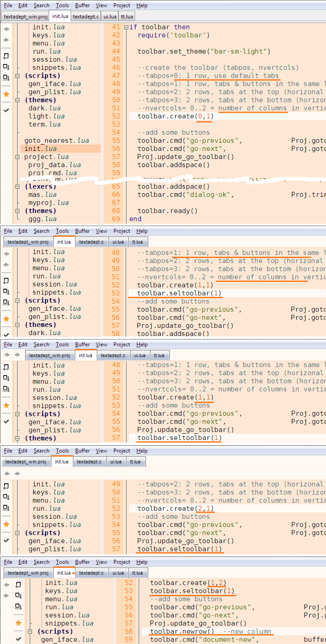Screen dimensions: 326x644
Task: Collapse the (scripts) folder beside line 47
Action: [x=18, y=76]
